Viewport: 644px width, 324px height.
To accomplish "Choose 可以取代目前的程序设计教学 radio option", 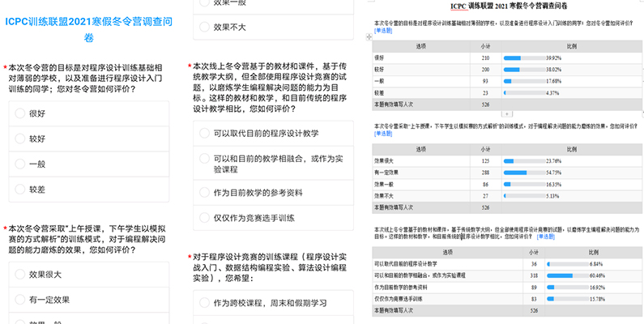I will (204, 133).
